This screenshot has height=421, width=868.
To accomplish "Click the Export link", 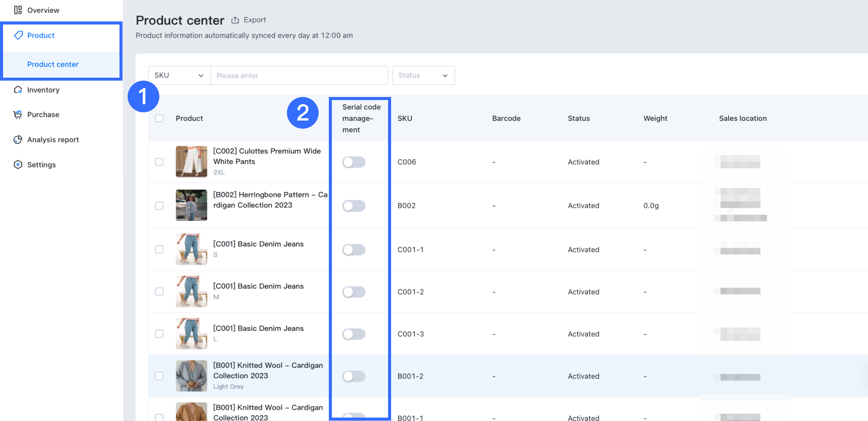I will tap(255, 20).
